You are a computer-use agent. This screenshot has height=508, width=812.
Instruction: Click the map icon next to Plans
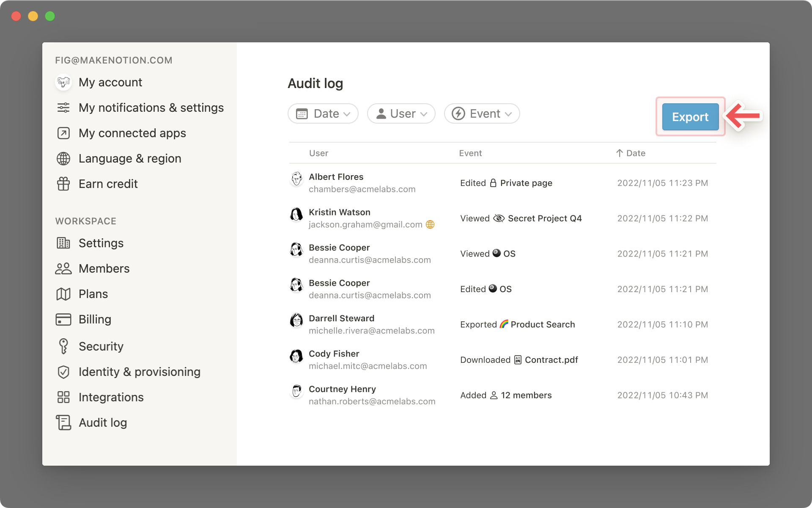pos(63,294)
